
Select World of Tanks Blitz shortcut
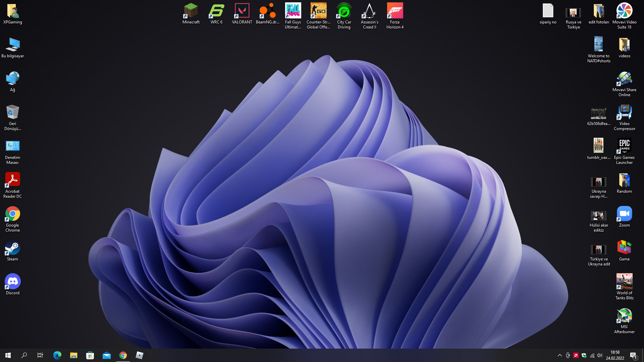coord(625,287)
